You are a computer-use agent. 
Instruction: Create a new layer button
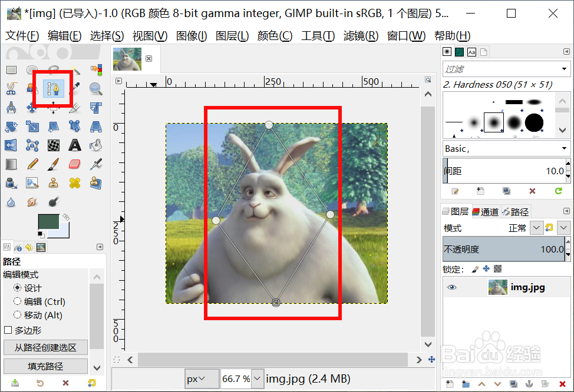coord(450,384)
